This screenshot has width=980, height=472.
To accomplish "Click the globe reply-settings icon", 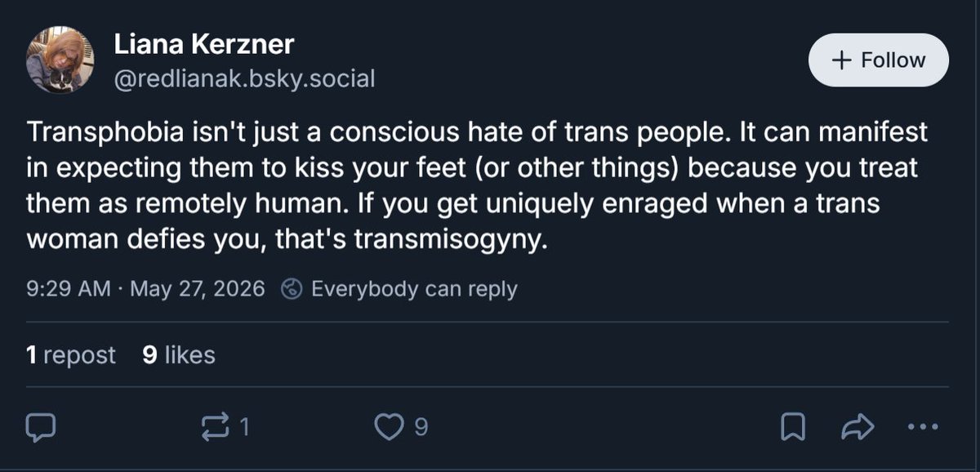I will (x=292, y=289).
